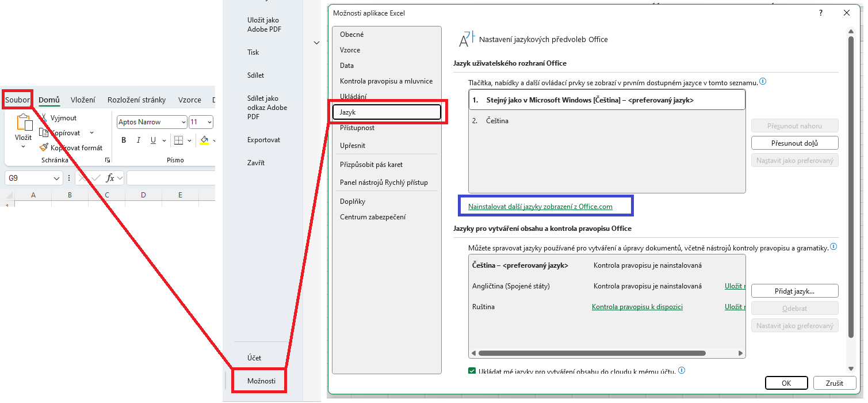Viewport: 868px width, 403px height.
Task: Click the Kopírovat format paintbrush icon
Action: pyautogui.click(x=44, y=148)
